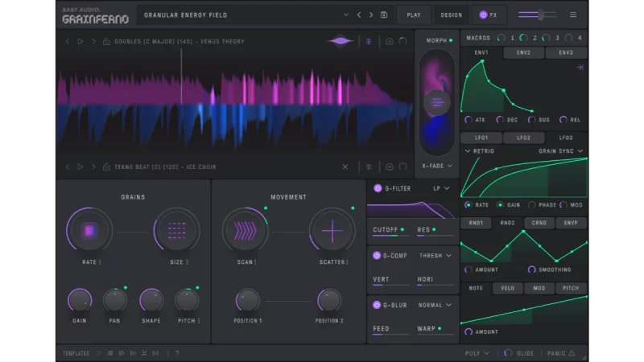Viewport: 644px width, 362px height.
Task: Switch to the CRND tab
Action: click(x=539, y=223)
